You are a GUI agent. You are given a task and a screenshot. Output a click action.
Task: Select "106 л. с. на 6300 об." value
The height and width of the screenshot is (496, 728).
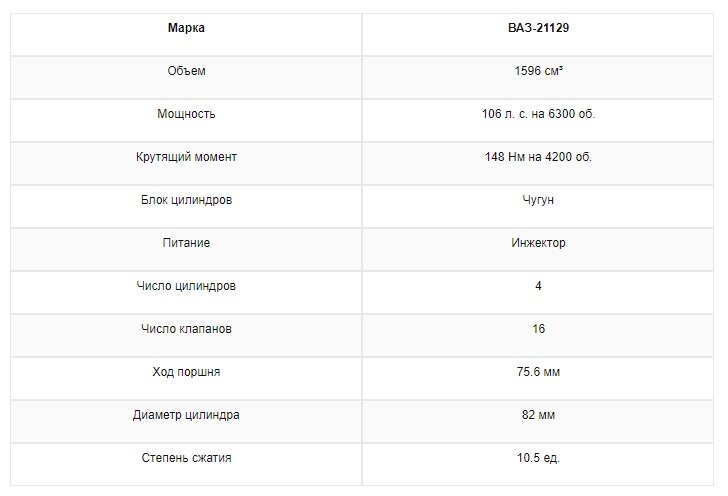click(538, 114)
